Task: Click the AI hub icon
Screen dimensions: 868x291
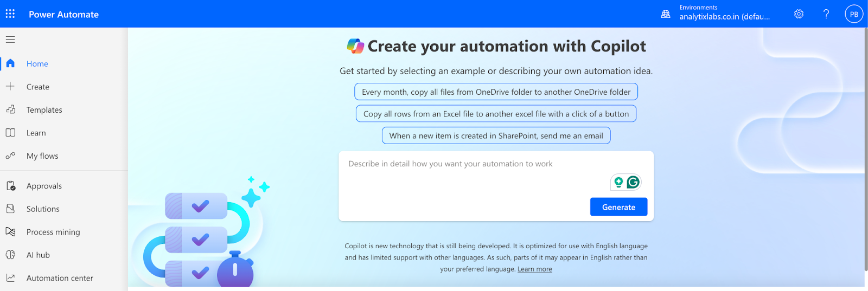Action: pyautogui.click(x=10, y=255)
